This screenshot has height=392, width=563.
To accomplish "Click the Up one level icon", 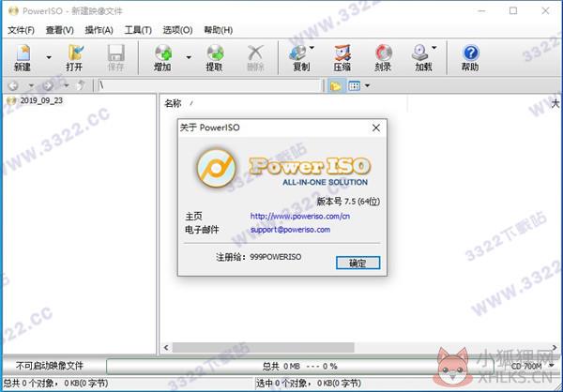I will tap(82, 85).
